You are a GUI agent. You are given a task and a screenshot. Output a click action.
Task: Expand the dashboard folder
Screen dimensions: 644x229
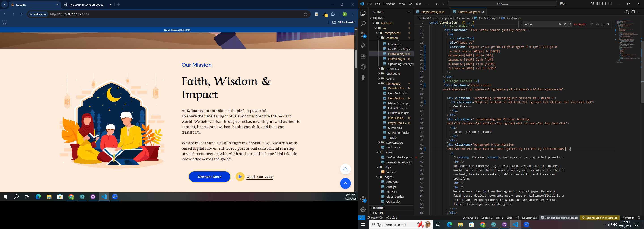tap(379, 74)
